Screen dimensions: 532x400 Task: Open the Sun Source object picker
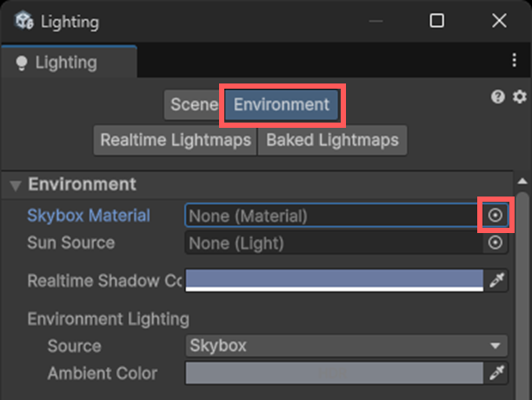point(495,243)
